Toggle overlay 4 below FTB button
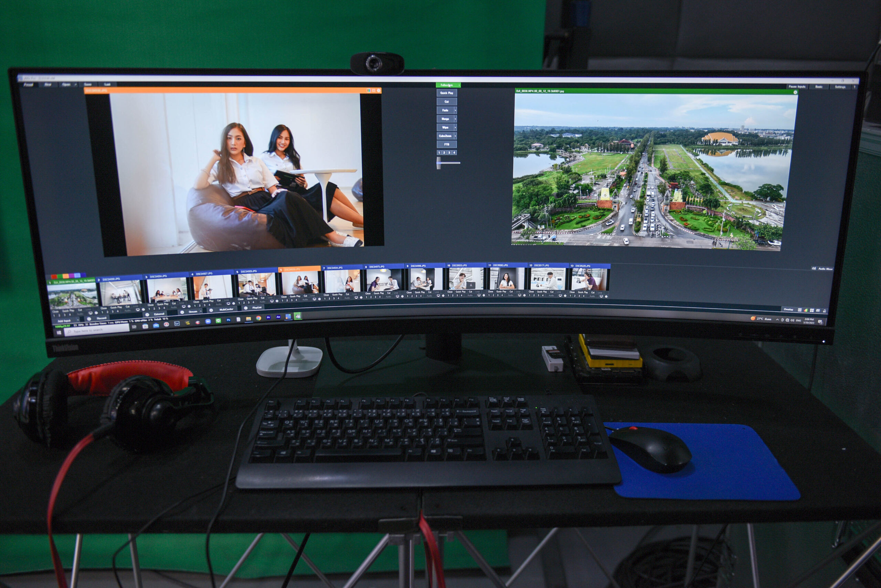This screenshot has width=881, height=588. click(454, 153)
